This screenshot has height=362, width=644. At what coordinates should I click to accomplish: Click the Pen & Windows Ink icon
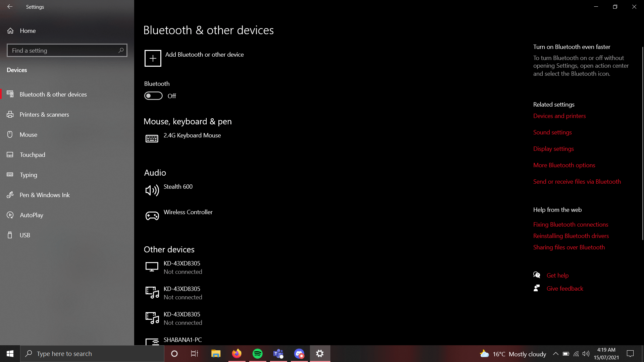pos(10,194)
